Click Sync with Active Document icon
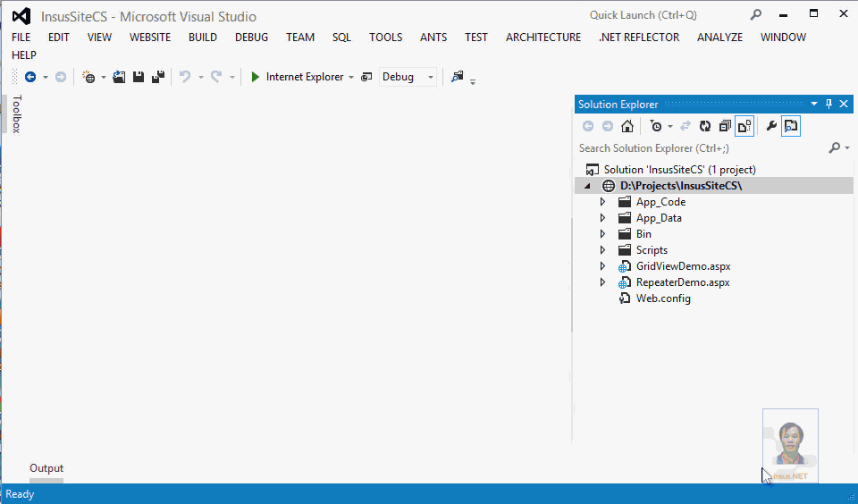 click(x=686, y=126)
